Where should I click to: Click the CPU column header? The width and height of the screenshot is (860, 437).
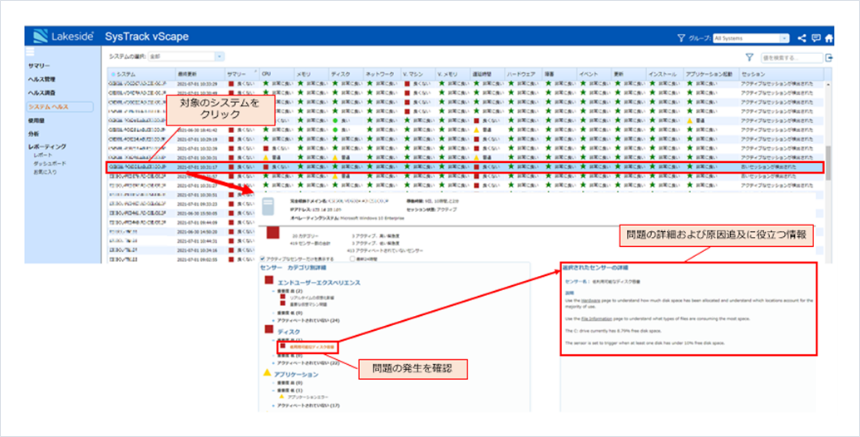[266, 74]
